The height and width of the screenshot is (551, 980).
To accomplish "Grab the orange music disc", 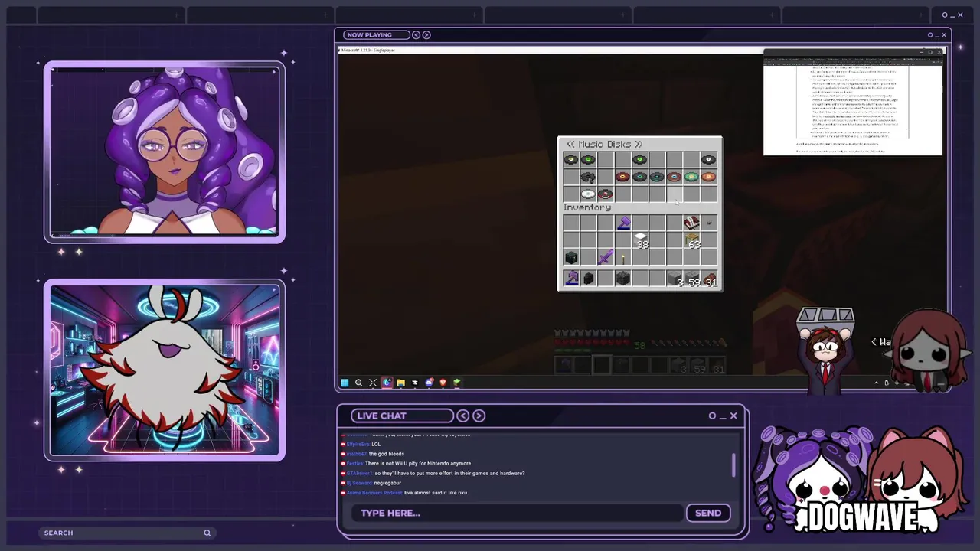I will pos(709,177).
